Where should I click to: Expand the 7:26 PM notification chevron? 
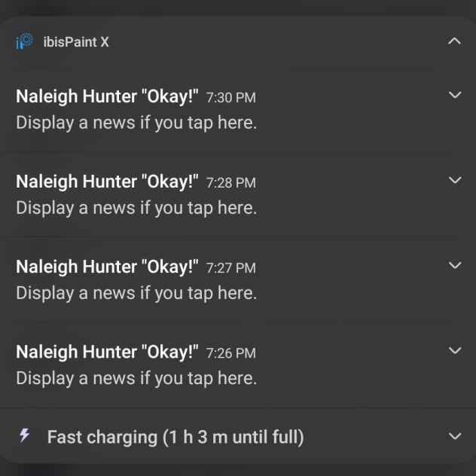coord(454,351)
